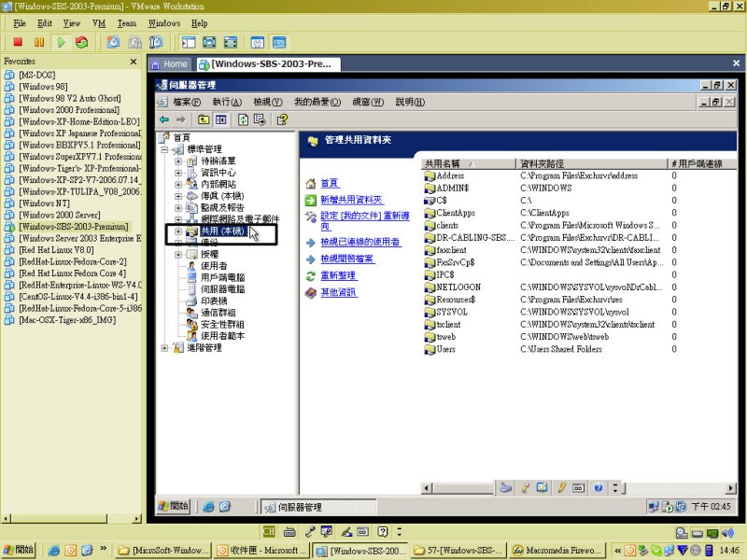Click VMware Console view icon
Image resolution: width=747 pixels, height=560 pixels.
point(279,42)
